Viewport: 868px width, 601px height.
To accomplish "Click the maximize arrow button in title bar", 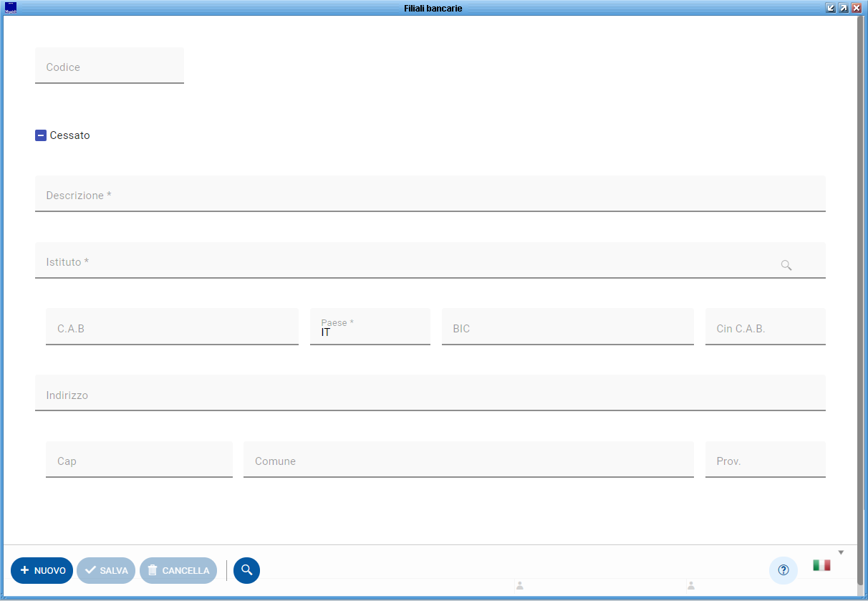I will (844, 8).
